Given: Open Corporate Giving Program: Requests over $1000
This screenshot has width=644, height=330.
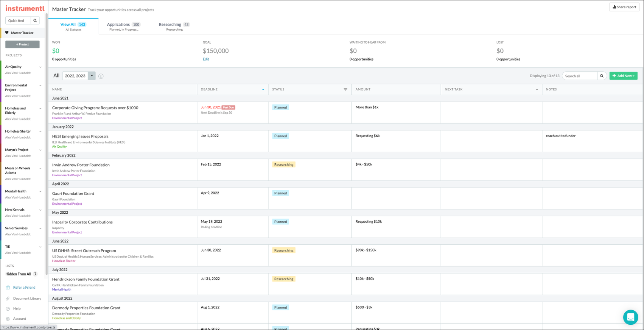Looking at the screenshot, I should click(95, 108).
